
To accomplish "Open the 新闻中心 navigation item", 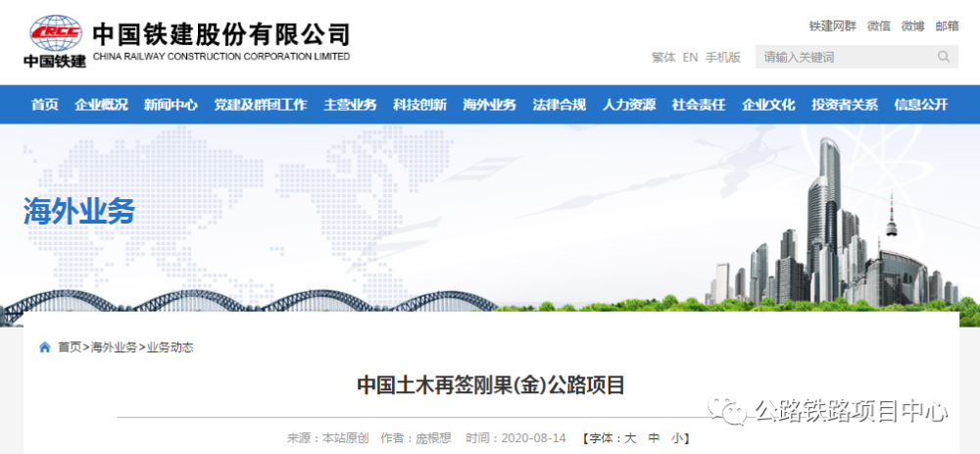I will (x=171, y=105).
